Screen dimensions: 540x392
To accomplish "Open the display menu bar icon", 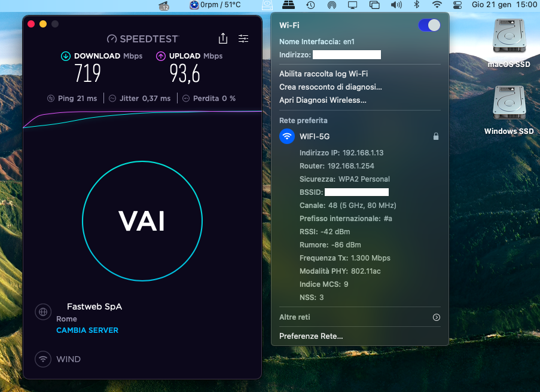I will 352,5.
